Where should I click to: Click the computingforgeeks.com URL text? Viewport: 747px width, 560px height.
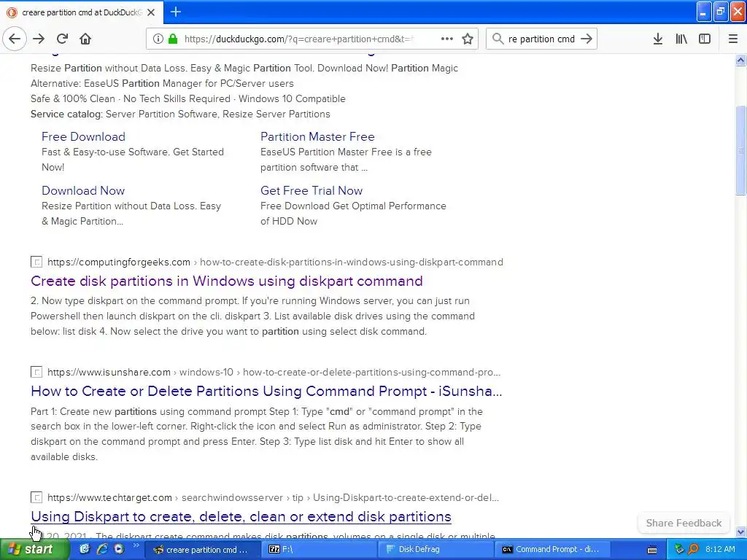119,262
